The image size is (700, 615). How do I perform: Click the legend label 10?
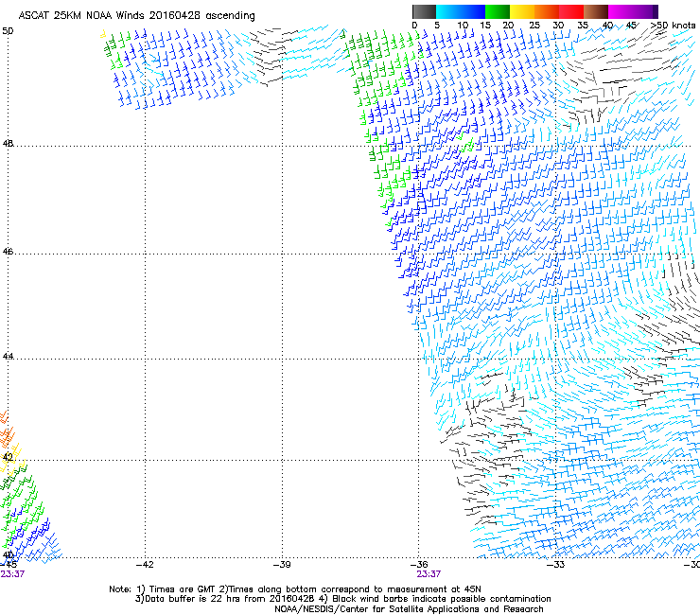coord(463,26)
